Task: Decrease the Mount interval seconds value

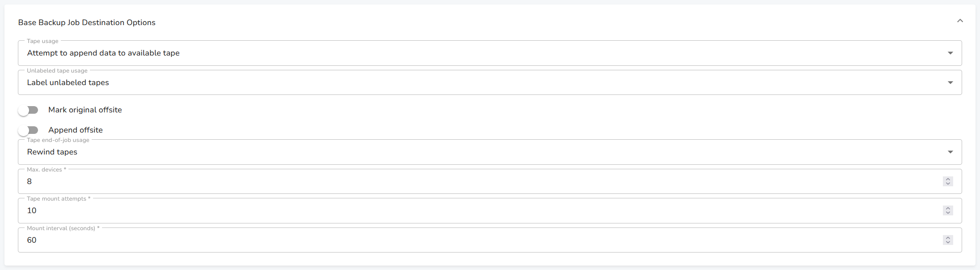Action: pyautogui.click(x=948, y=242)
